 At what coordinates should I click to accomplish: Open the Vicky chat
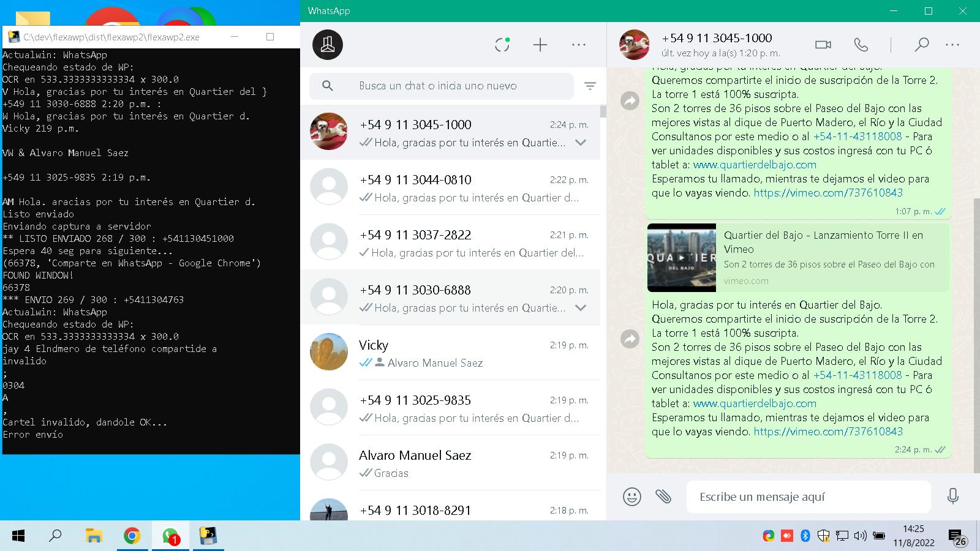coord(450,353)
